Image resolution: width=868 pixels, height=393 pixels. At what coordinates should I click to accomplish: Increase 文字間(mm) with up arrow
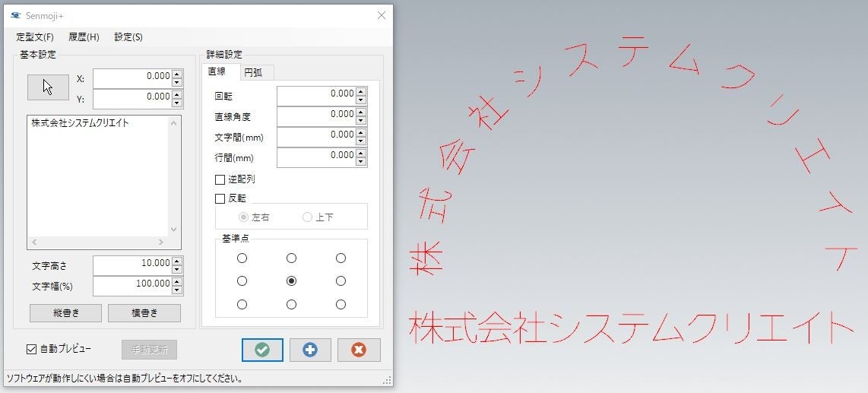361,133
